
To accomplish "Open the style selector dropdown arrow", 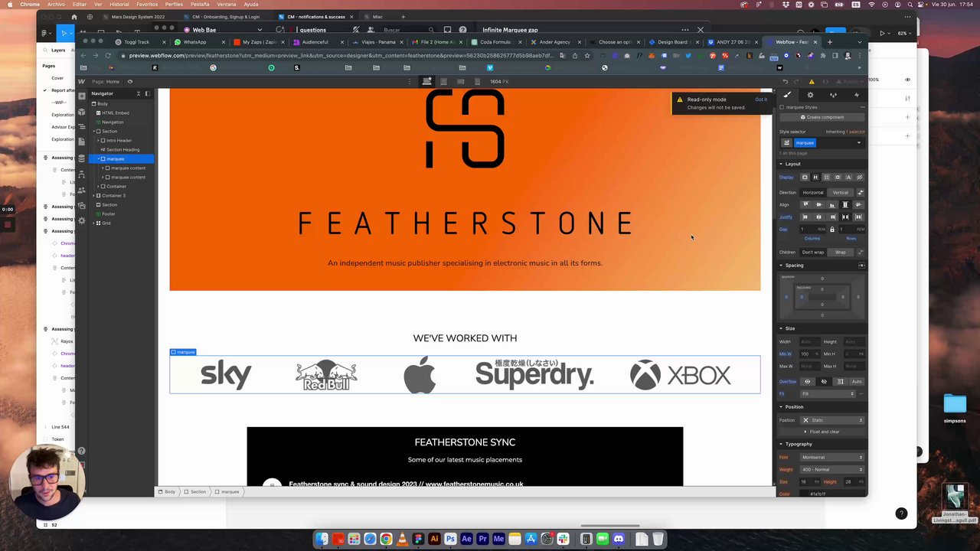I will (858, 143).
